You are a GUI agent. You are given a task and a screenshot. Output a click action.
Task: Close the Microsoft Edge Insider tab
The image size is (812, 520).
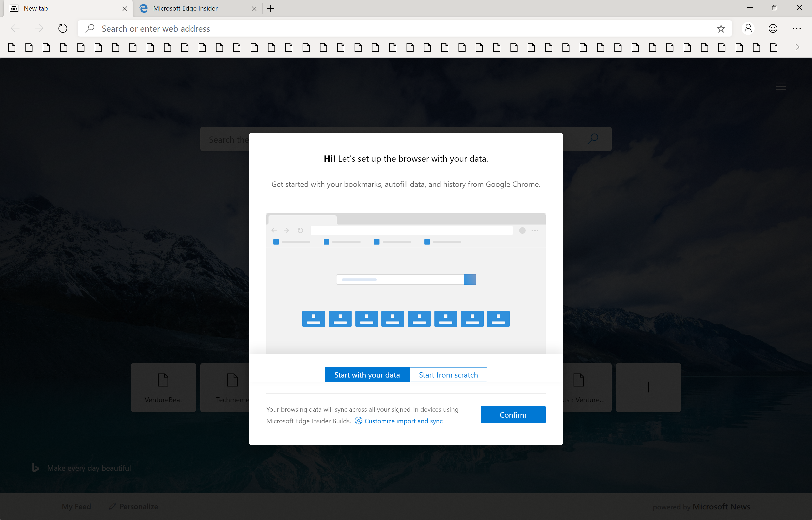tap(254, 9)
